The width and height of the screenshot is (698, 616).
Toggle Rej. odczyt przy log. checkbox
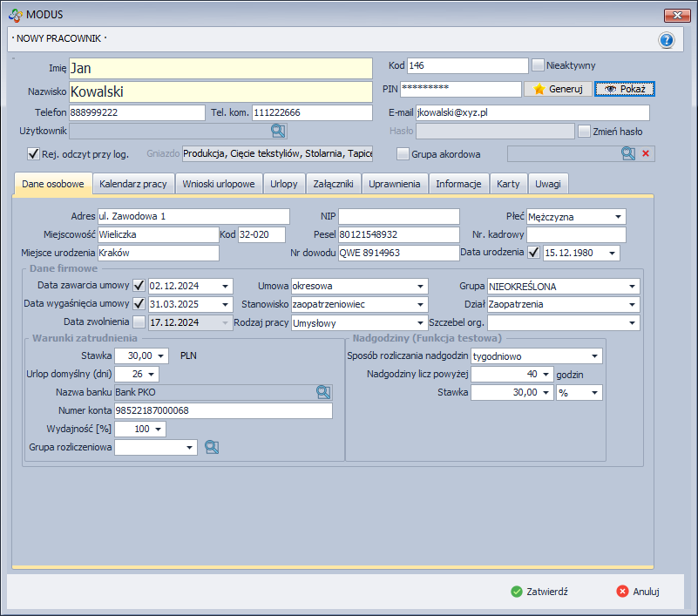pyautogui.click(x=34, y=154)
